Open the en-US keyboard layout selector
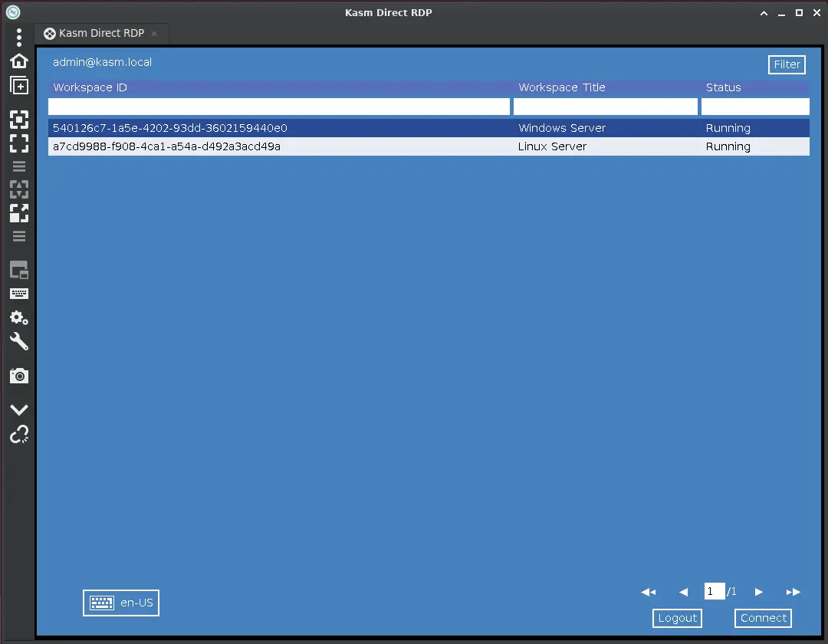The width and height of the screenshot is (828, 644). click(x=121, y=603)
